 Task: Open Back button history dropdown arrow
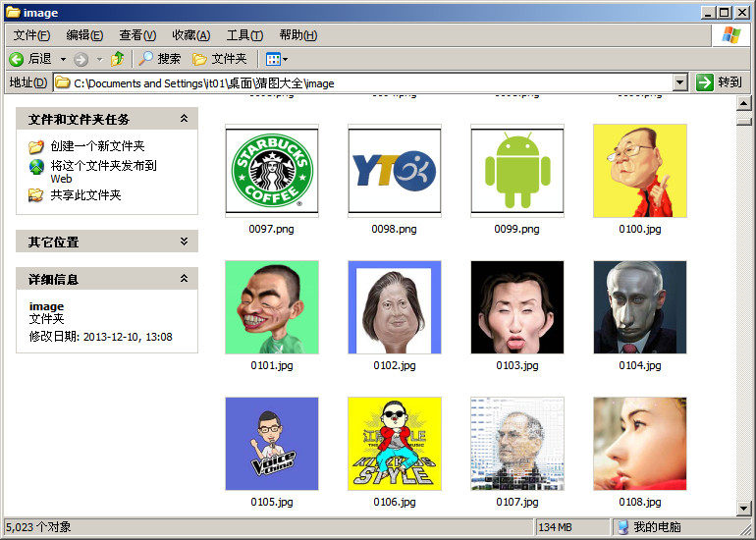click(x=63, y=59)
